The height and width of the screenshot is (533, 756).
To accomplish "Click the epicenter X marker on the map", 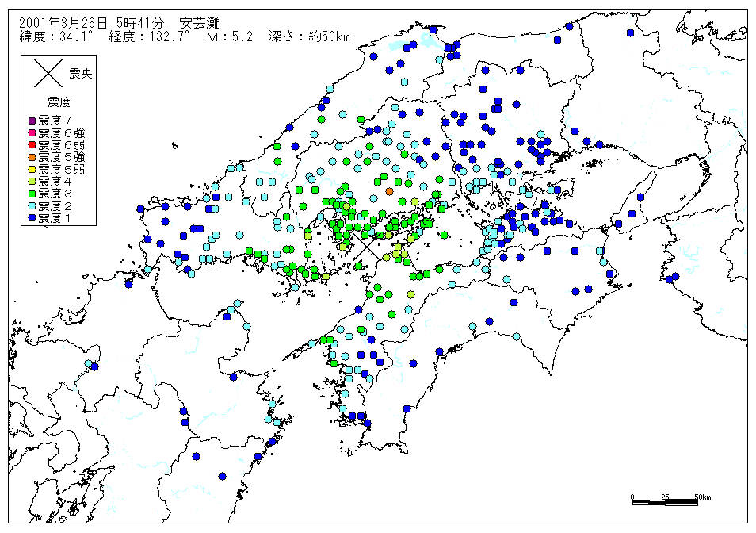I will 366,246.
